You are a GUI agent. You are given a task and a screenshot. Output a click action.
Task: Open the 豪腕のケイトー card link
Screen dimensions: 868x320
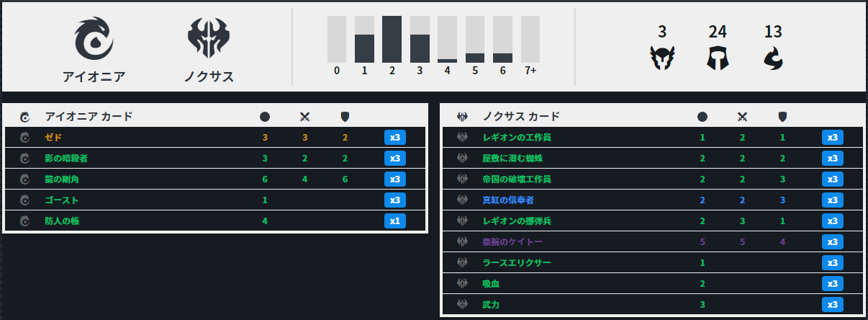(x=510, y=241)
